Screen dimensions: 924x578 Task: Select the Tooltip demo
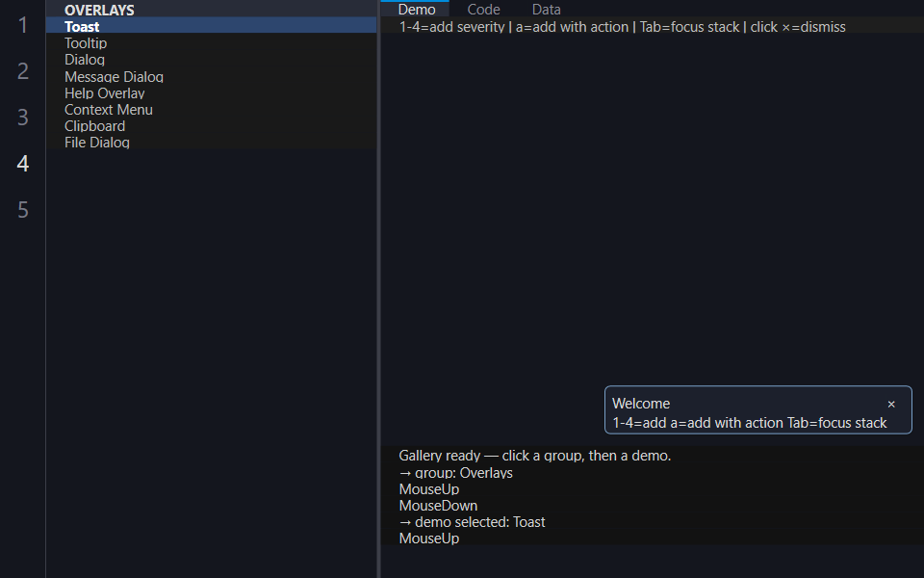(x=211, y=43)
